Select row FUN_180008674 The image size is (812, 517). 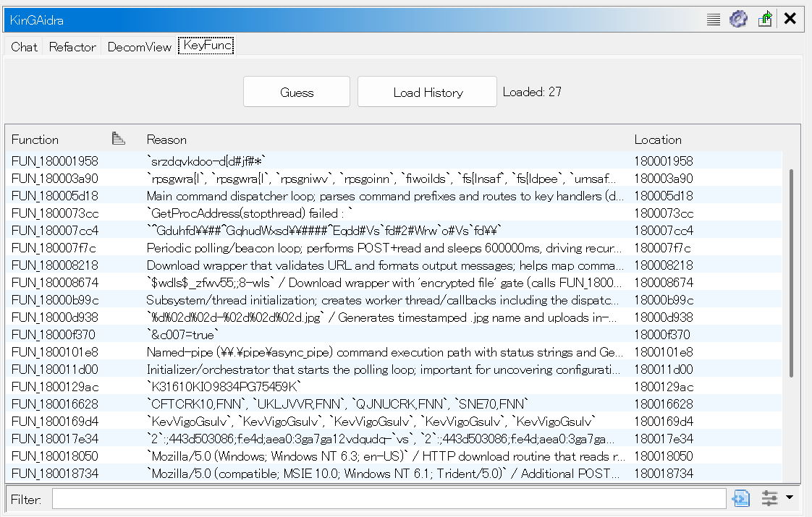click(x=394, y=283)
